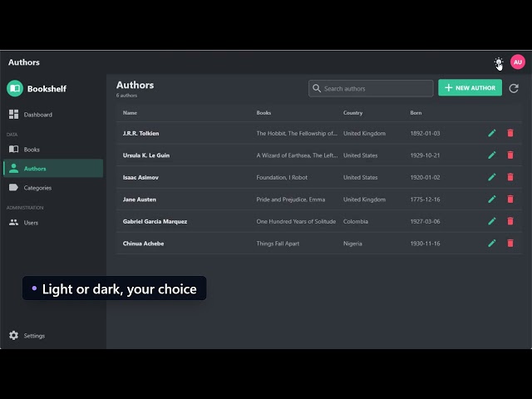Viewport: 532px width, 399px height.
Task: Click 'Foundation, I Robot' cell
Action: coord(282,177)
